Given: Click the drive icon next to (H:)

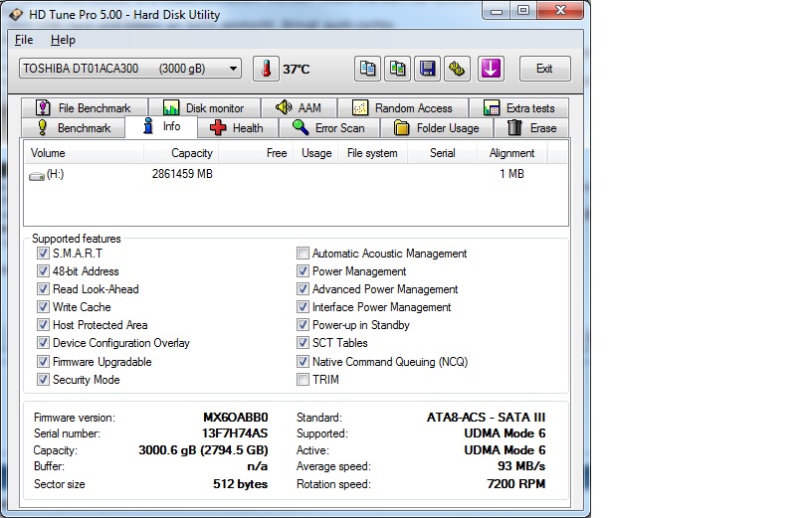Looking at the screenshot, I should point(36,176).
